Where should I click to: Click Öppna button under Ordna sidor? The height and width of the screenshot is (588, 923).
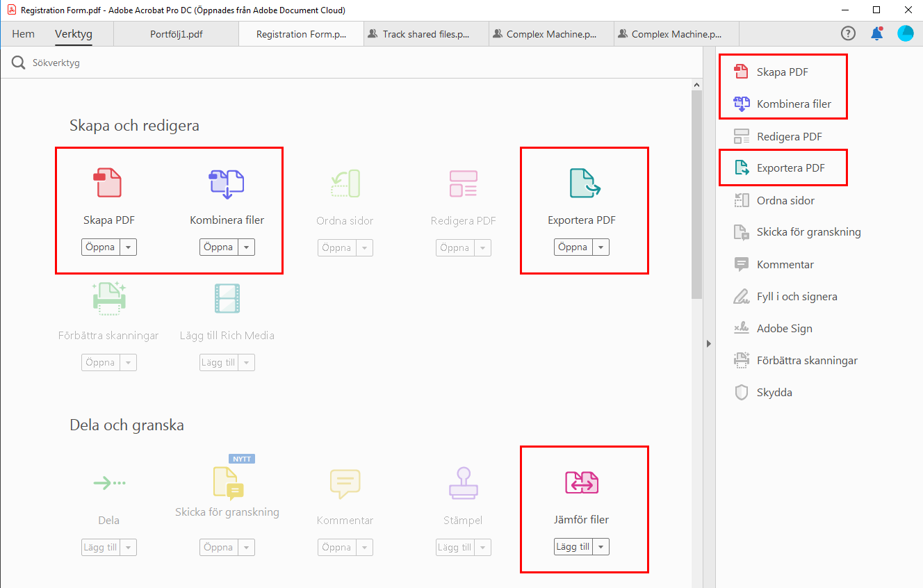point(337,247)
